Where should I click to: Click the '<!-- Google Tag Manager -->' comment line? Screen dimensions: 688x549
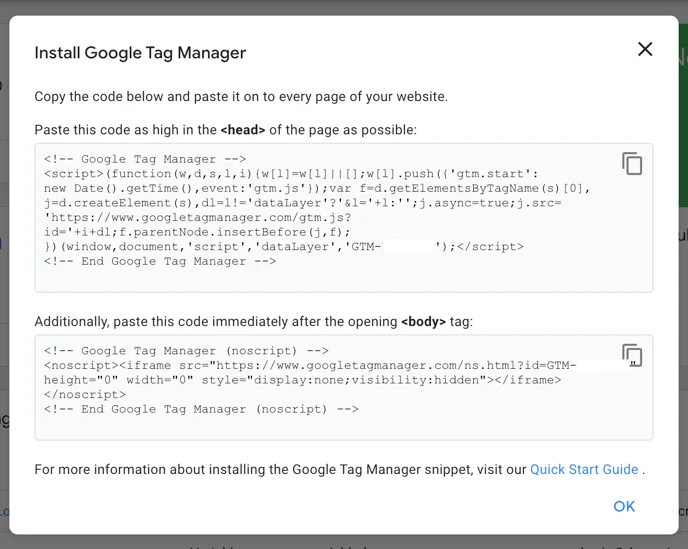click(x=145, y=159)
